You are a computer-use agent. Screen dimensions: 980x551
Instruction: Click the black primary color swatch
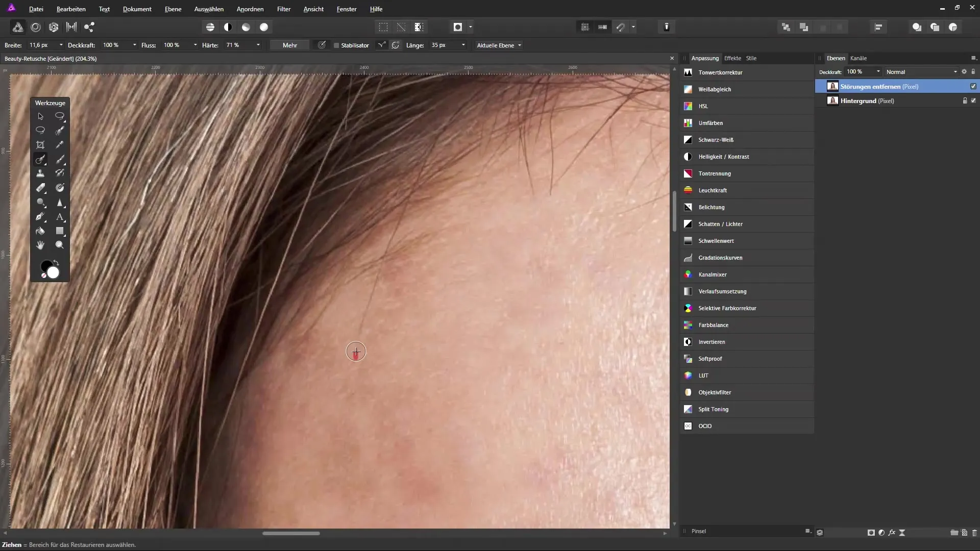tap(45, 266)
